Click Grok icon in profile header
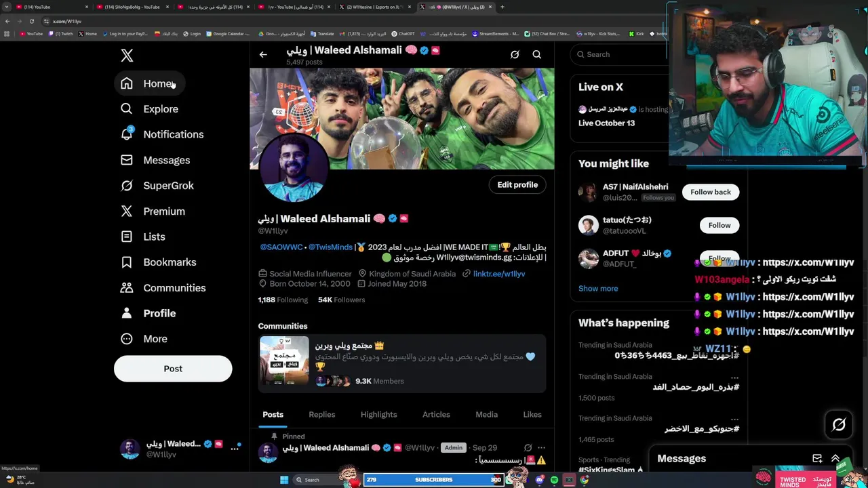 coord(515,54)
